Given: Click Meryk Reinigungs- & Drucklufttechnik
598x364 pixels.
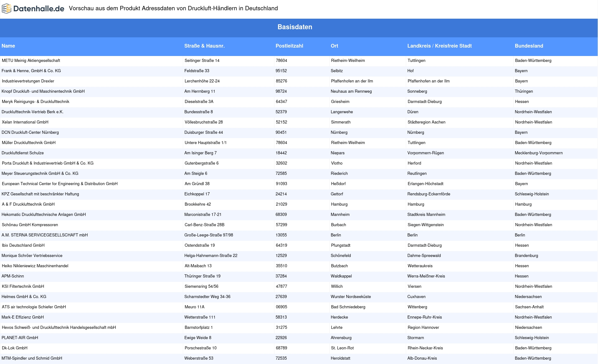Looking at the screenshot, I should pyautogui.click(x=36, y=102).
